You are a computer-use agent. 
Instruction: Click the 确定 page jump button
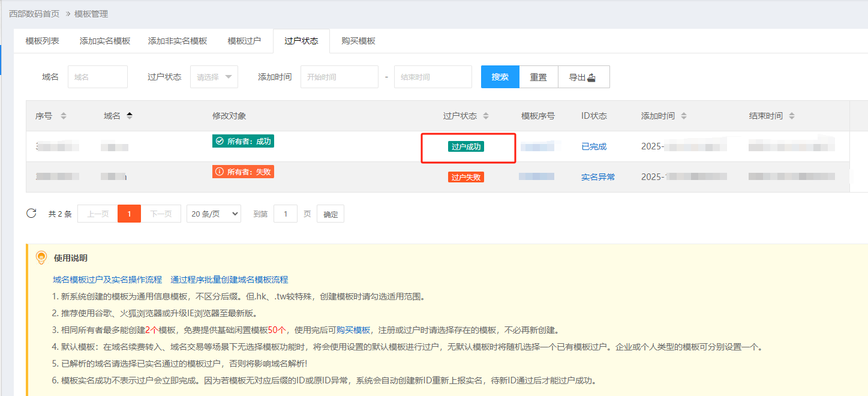(331, 214)
